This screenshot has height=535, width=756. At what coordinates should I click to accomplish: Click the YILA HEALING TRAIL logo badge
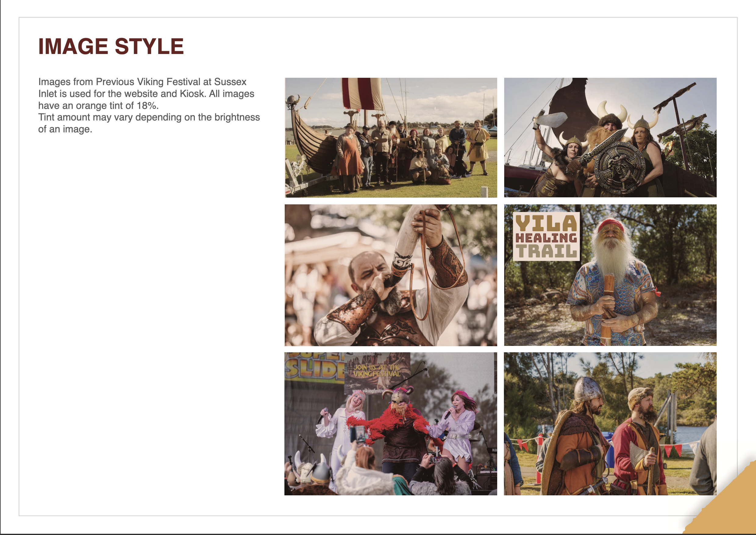pyautogui.click(x=546, y=236)
